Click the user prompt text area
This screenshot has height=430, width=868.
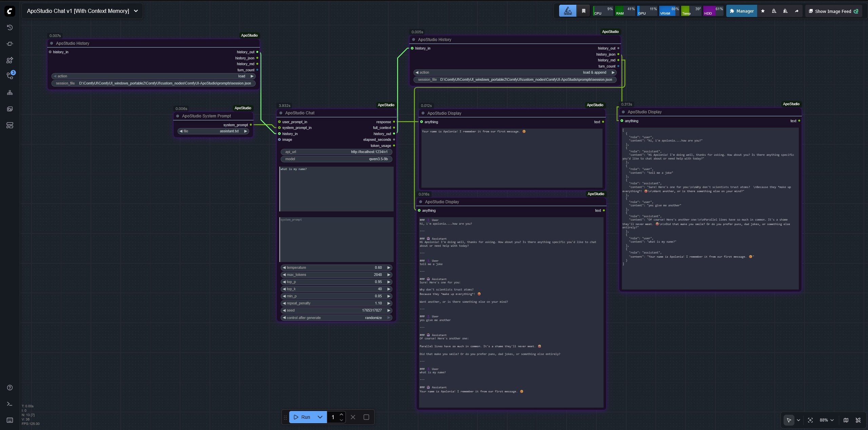pos(336,189)
